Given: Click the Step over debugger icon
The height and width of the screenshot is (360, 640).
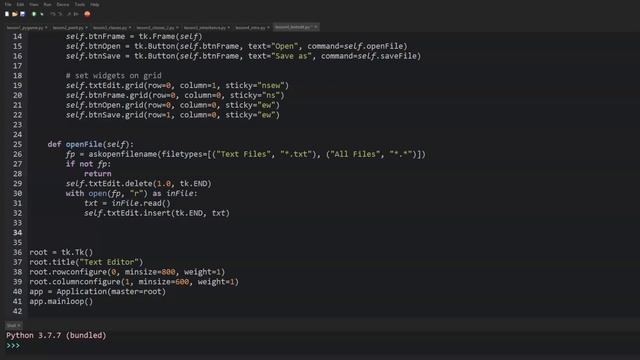Looking at the screenshot, I should tap(53, 14).
